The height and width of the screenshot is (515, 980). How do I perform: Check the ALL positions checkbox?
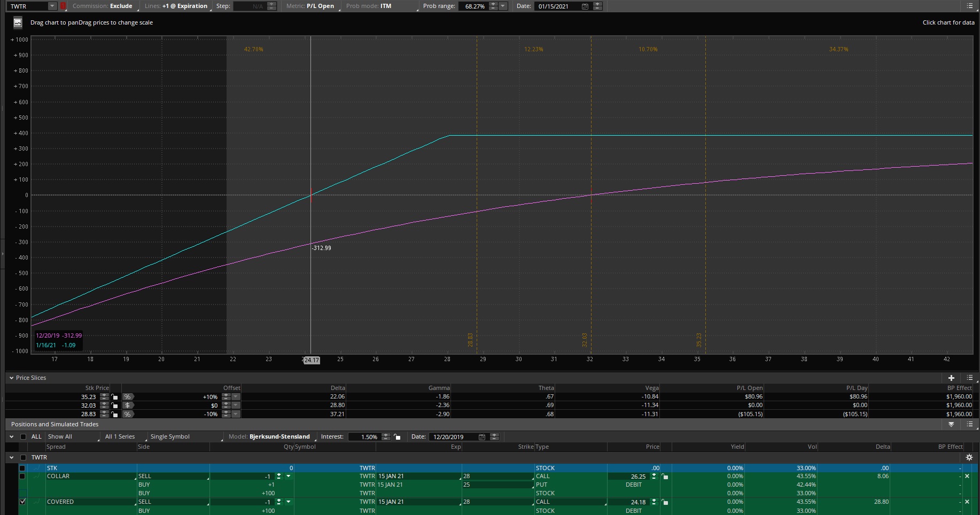click(23, 436)
